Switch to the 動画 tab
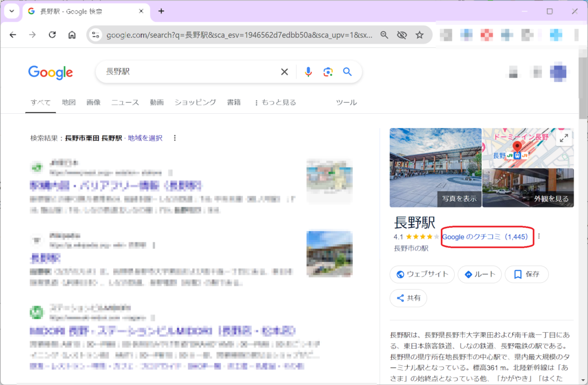The image size is (588, 385). 157,102
